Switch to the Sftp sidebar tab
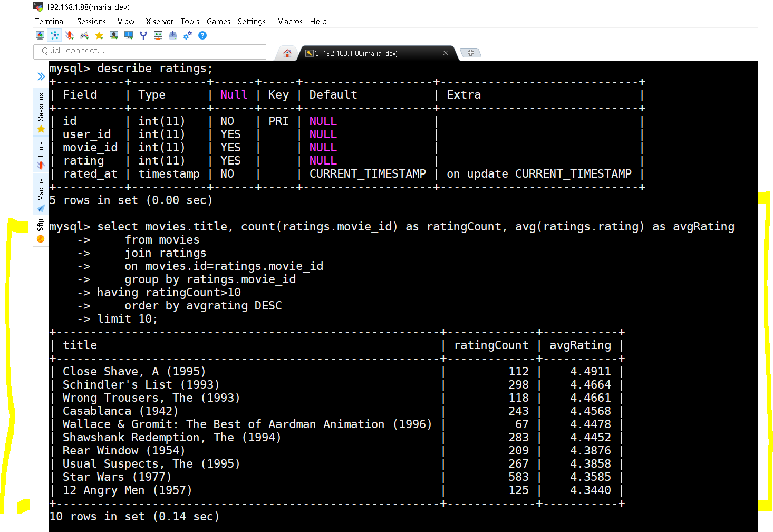The height and width of the screenshot is (532, 773). click(x=41, y=230)
